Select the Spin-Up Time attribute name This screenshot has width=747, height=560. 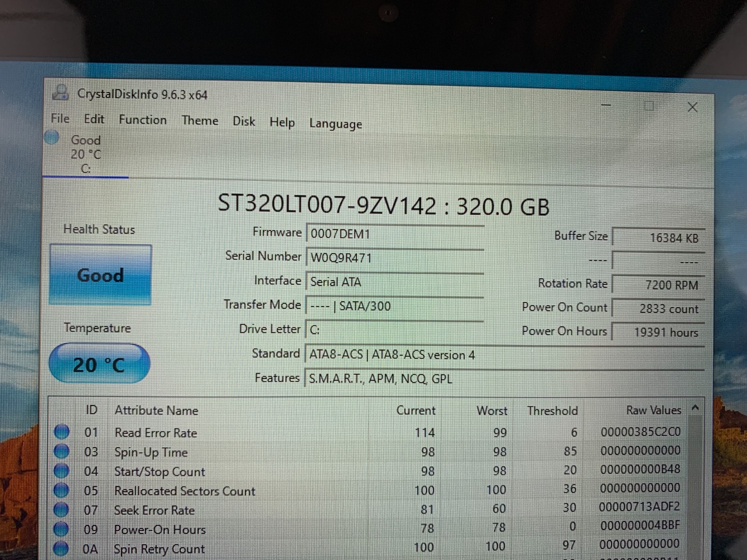pyautogui.click(x=151, y=453)
